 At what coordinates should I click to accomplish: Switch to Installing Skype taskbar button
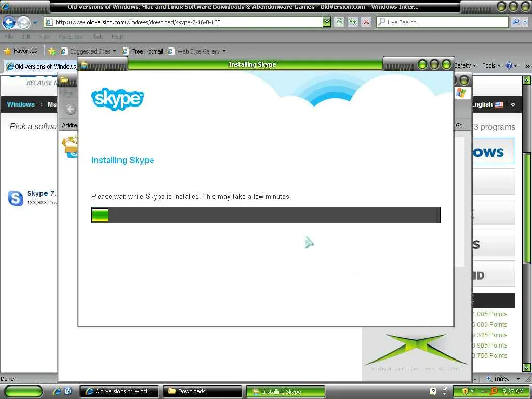pyautogui.click(x=285, y=391)
